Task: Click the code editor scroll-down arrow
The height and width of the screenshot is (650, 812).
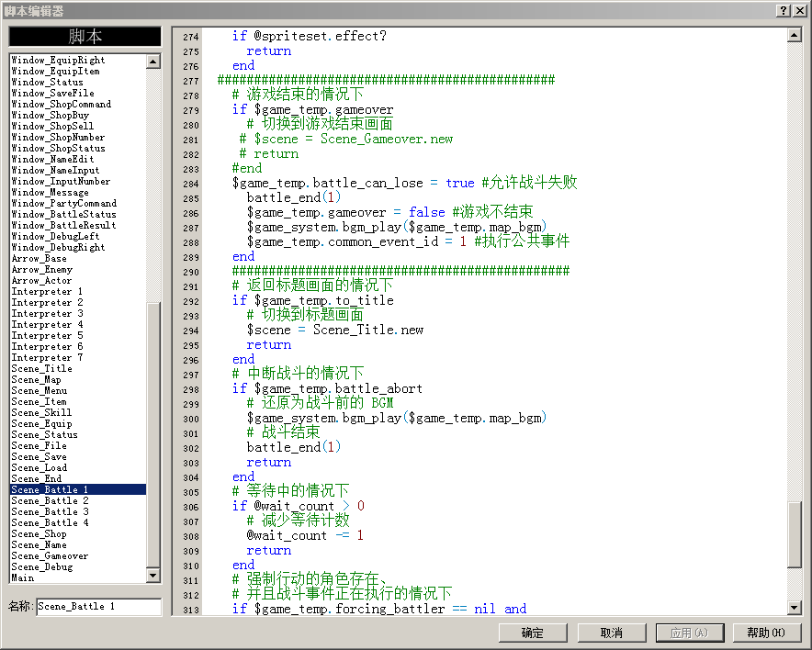Action: tap(795, 607)
